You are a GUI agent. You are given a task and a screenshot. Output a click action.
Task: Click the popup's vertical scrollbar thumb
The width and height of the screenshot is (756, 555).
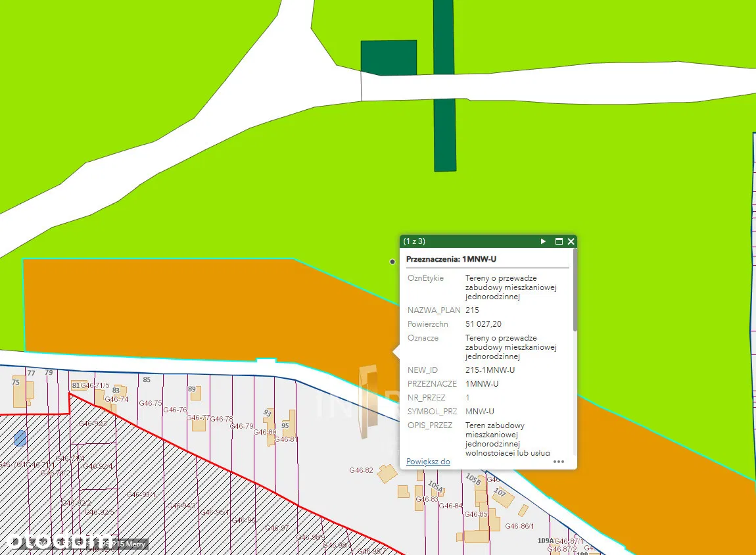(575, 289)
